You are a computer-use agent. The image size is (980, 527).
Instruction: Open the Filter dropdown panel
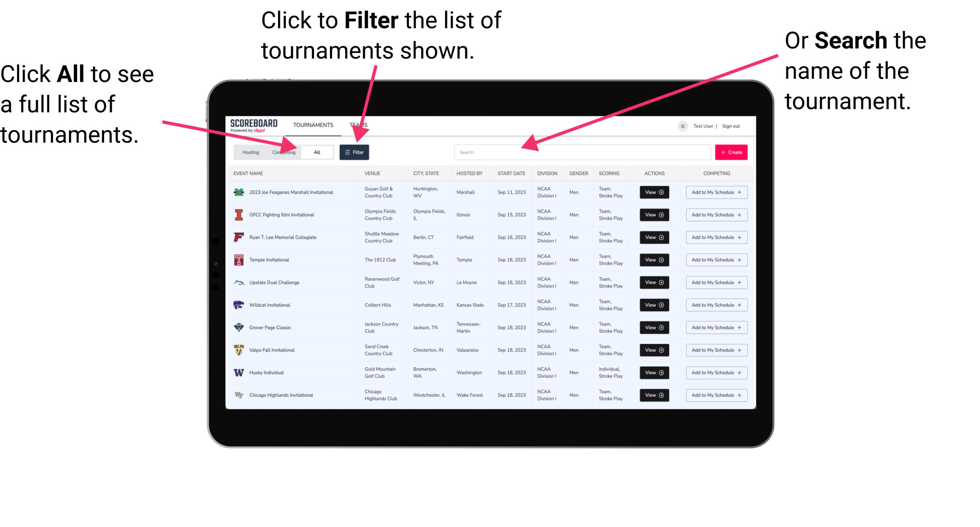(x=354, y=152)
